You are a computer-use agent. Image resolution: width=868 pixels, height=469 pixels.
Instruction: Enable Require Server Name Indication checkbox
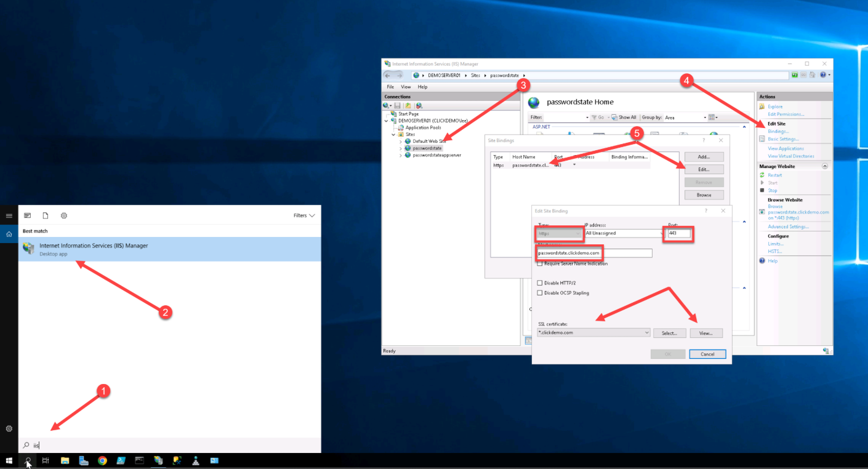[540, 263]
